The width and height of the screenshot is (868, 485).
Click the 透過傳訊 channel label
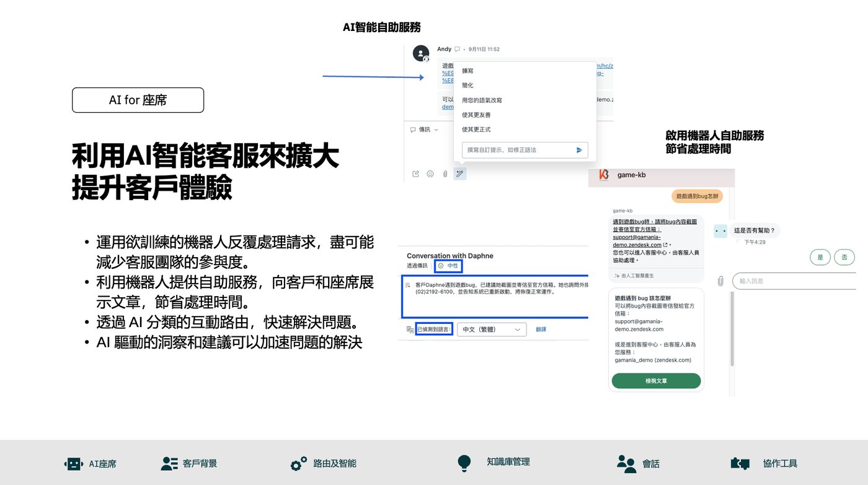tap(417, 266)
